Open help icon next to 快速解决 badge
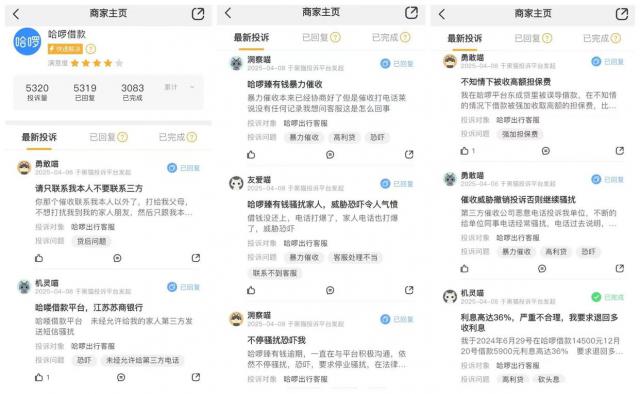 pos(91,49)
